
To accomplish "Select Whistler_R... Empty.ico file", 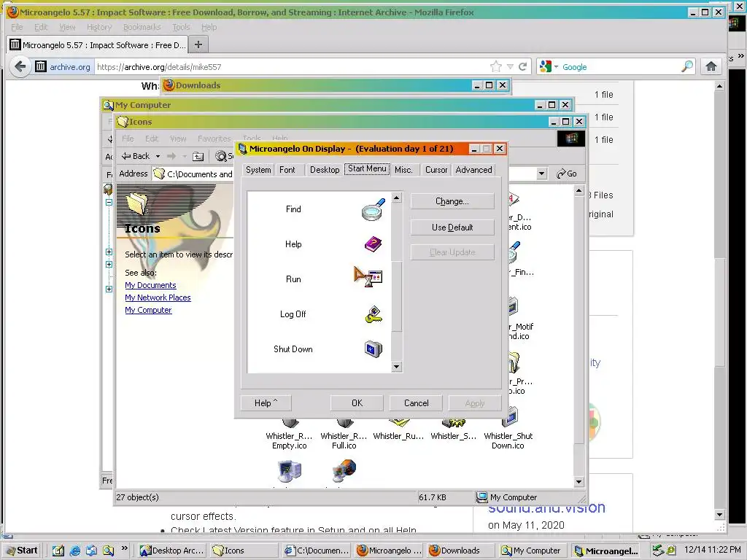I will point(289,433).
